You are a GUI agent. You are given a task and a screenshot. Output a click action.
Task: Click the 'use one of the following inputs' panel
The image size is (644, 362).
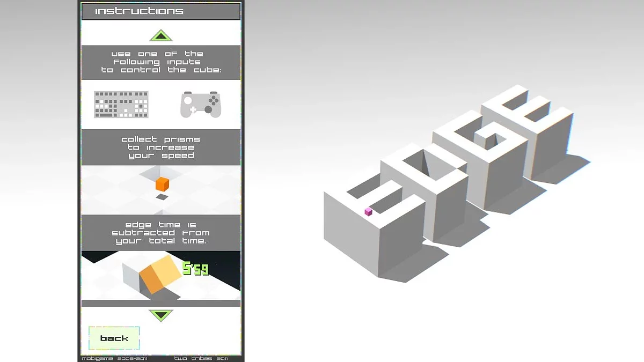click(160, 62)
